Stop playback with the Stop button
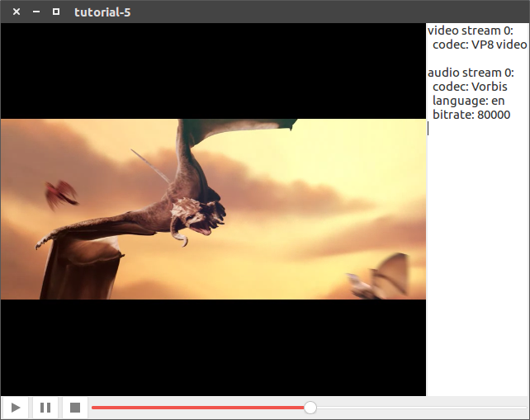This screenshot has width=530, height=420. tap(75, 408)
